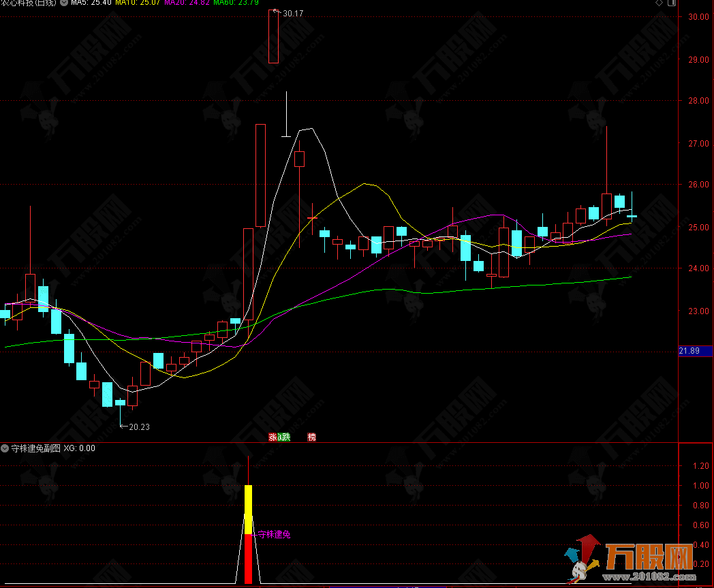Click the XG: 0.00 indicator value
Image resolution: width=714 pixels, height=588 pixels.
coord(80,448)
